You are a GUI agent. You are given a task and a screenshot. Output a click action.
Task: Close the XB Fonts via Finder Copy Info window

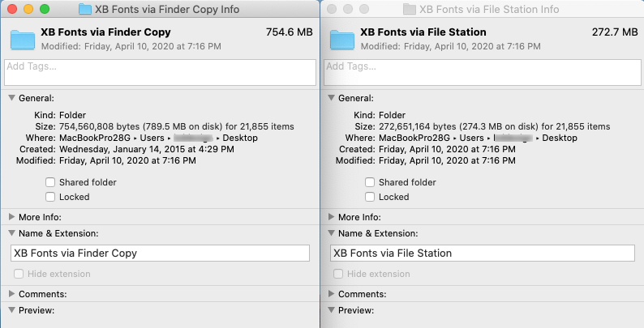(x=12, y=9)
